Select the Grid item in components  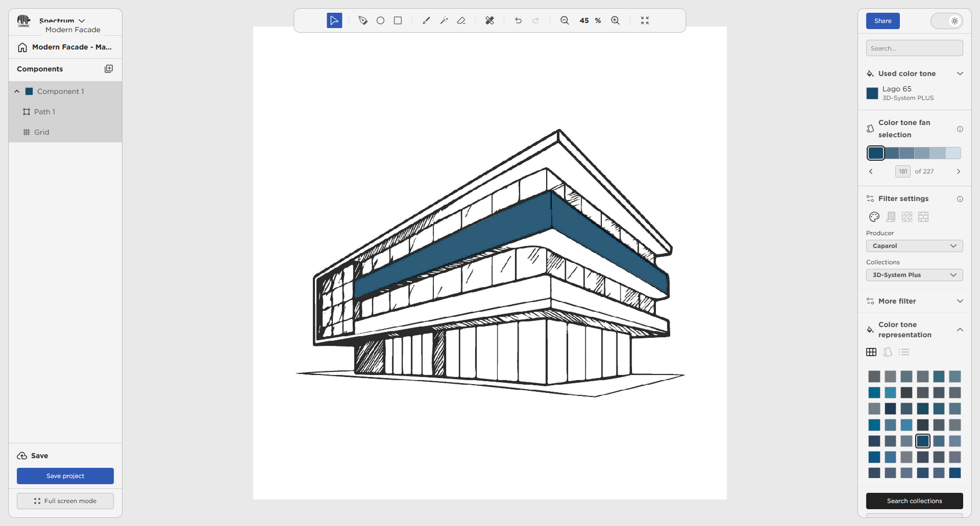41,132
